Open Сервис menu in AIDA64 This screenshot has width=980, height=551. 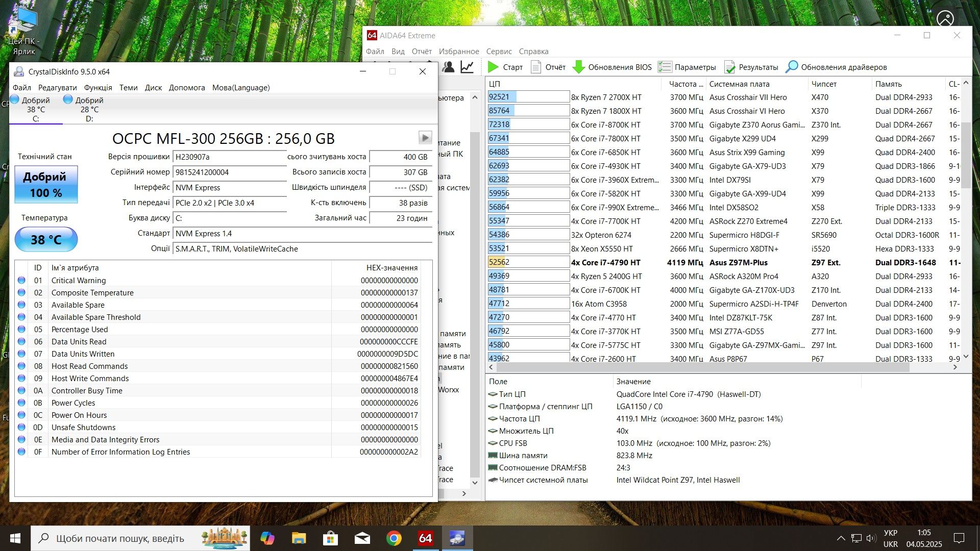pos(499,51)
